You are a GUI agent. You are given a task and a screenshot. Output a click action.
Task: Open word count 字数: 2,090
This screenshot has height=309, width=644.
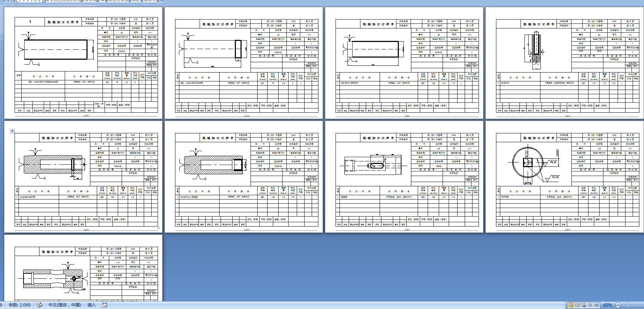point(20,305)
